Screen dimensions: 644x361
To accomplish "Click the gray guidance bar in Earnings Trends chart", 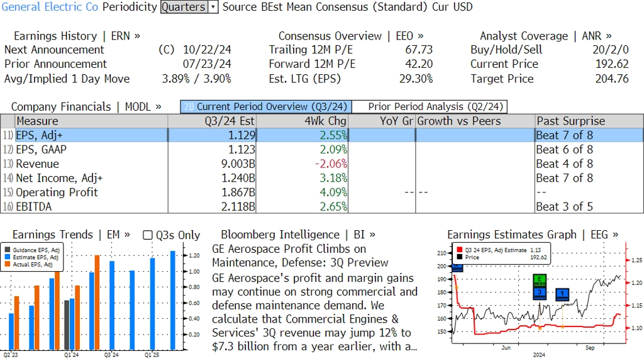I will click(x=67, y=325).
